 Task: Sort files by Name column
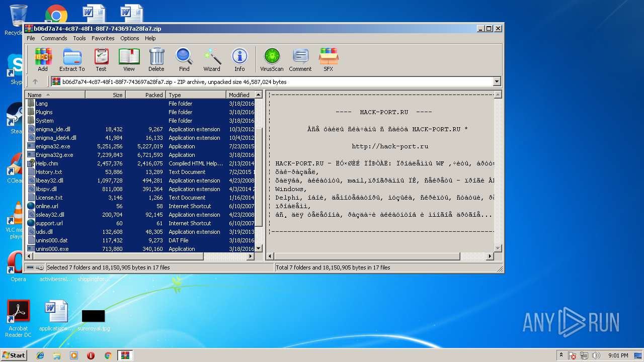pos(55,95)
